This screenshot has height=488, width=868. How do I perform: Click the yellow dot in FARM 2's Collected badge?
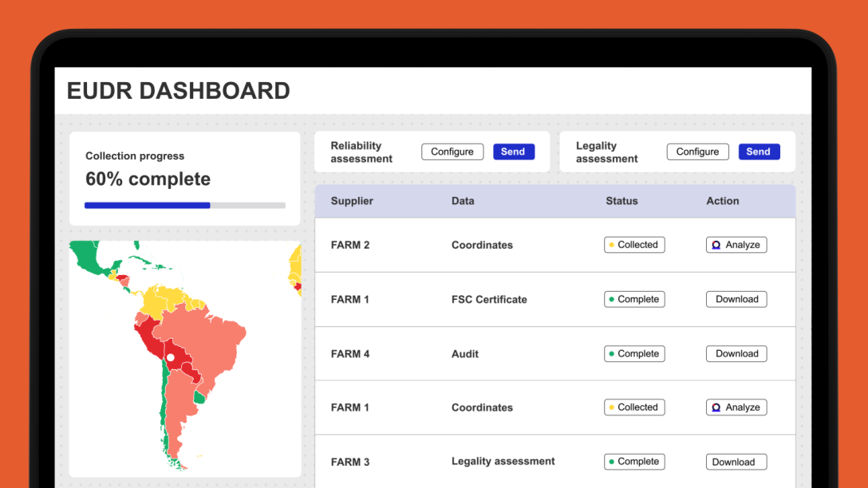611,245
